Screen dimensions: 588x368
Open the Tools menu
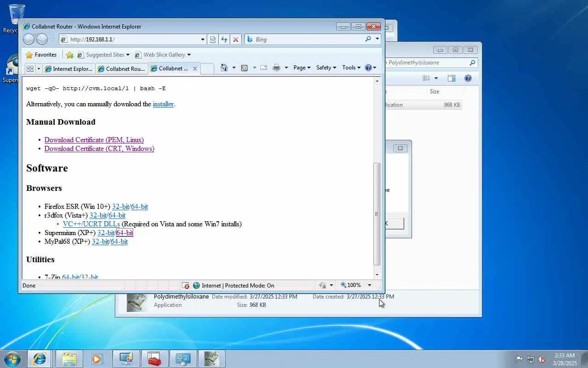pos(351,68)
